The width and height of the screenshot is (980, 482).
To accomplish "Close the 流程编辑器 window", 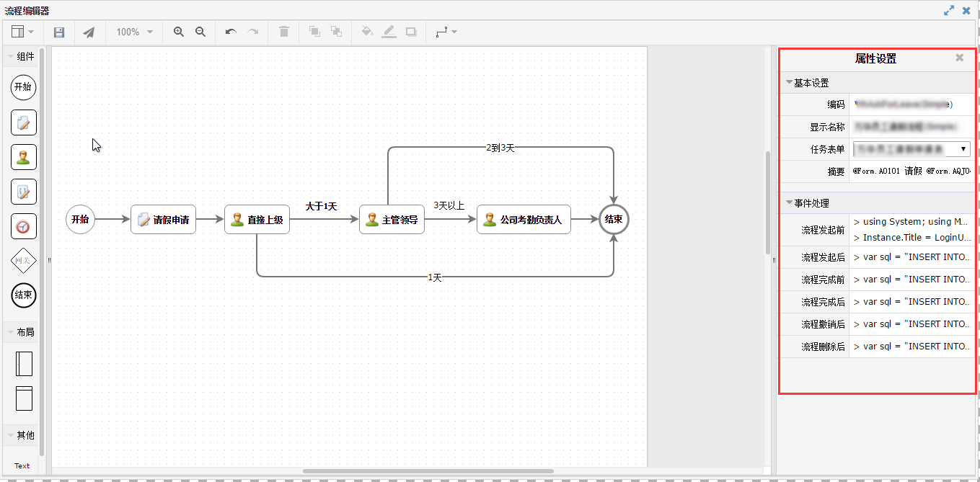I will [x=966, y=10].
